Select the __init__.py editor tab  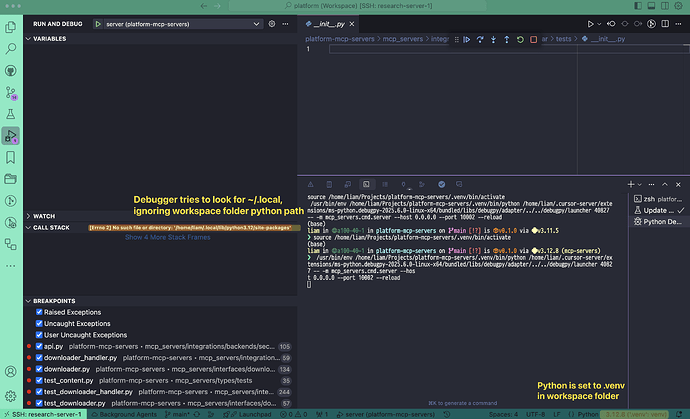pyautogui.click(x=329, y=24)
